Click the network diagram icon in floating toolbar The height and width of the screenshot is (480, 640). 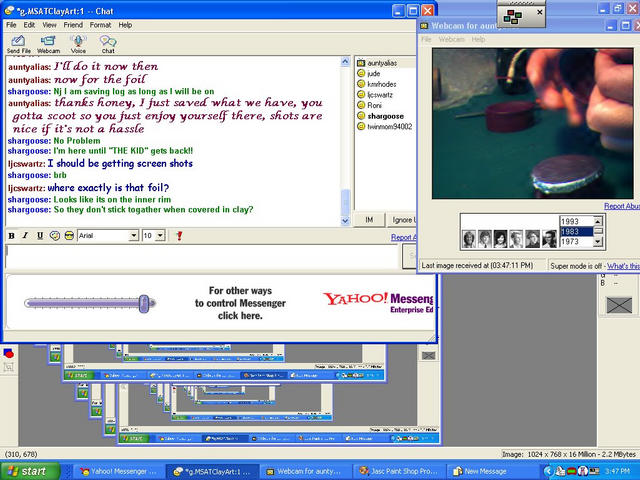point(512,17)
